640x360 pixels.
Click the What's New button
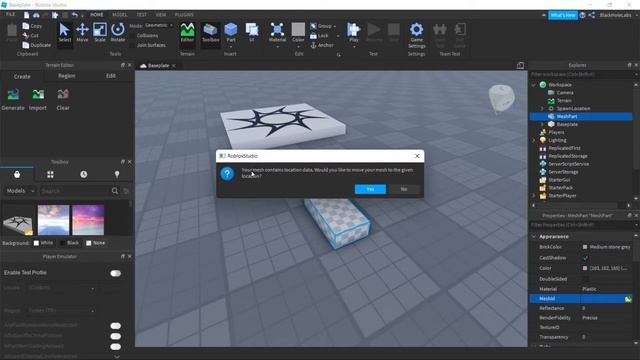coord(562,15)
